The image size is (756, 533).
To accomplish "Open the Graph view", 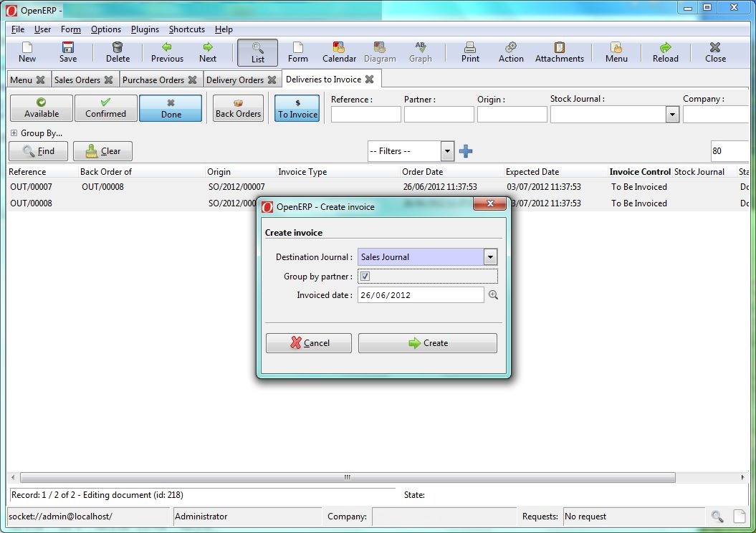I will coord(421,52).
